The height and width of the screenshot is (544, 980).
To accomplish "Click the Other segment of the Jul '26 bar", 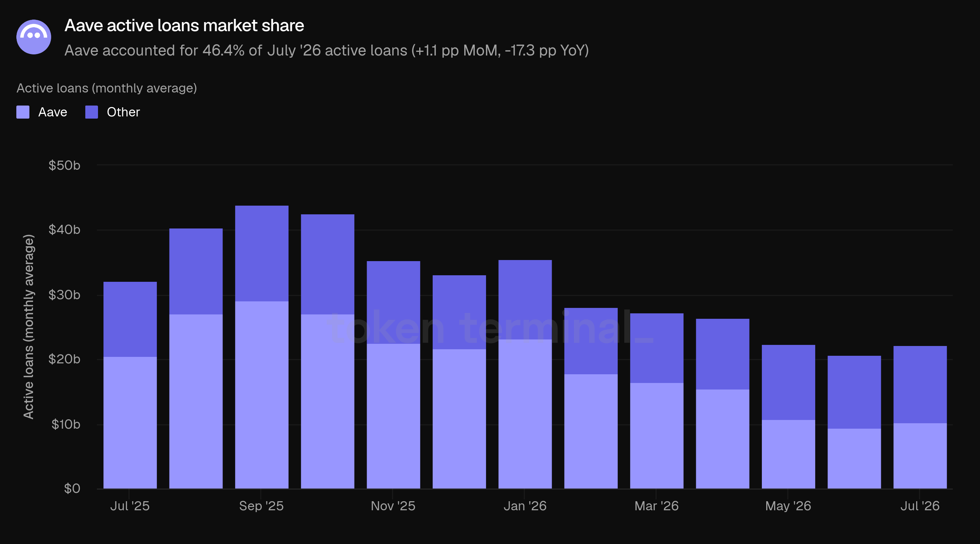I will (920, 384).
